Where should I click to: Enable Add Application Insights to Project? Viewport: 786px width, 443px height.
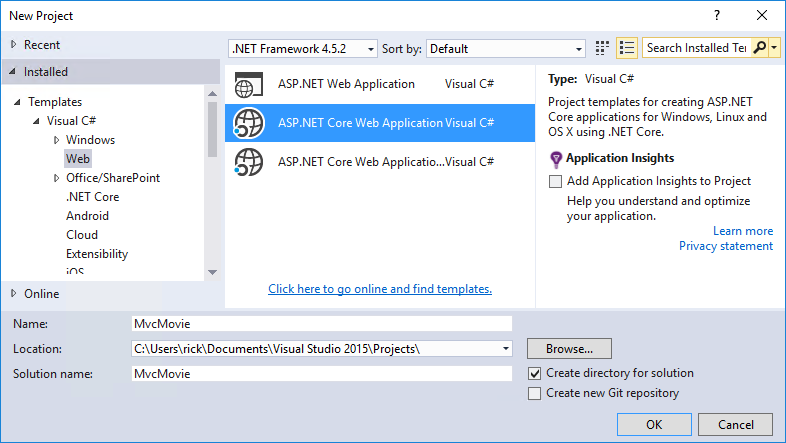[x=555, y=181]
